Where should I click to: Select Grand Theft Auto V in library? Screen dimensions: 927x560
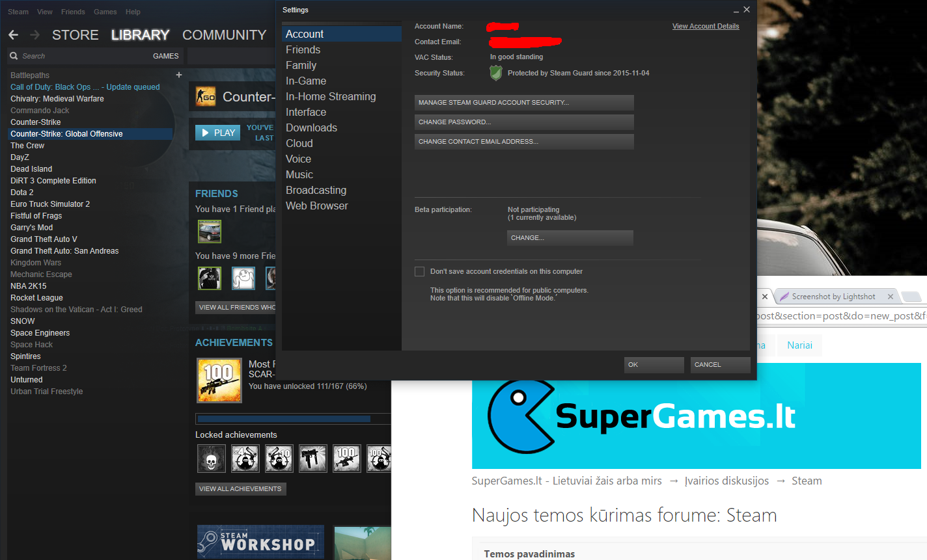point(44,239)
